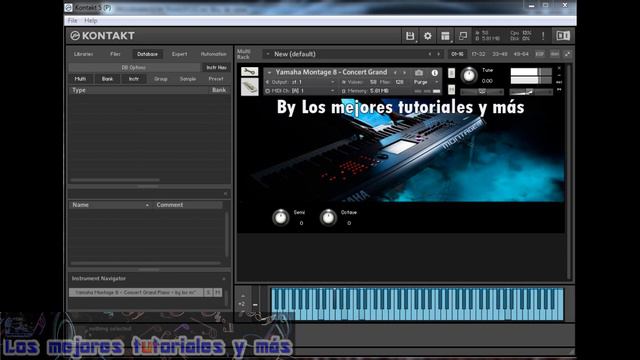
Task: Click the Semi knob
Action: click(280, 217)
